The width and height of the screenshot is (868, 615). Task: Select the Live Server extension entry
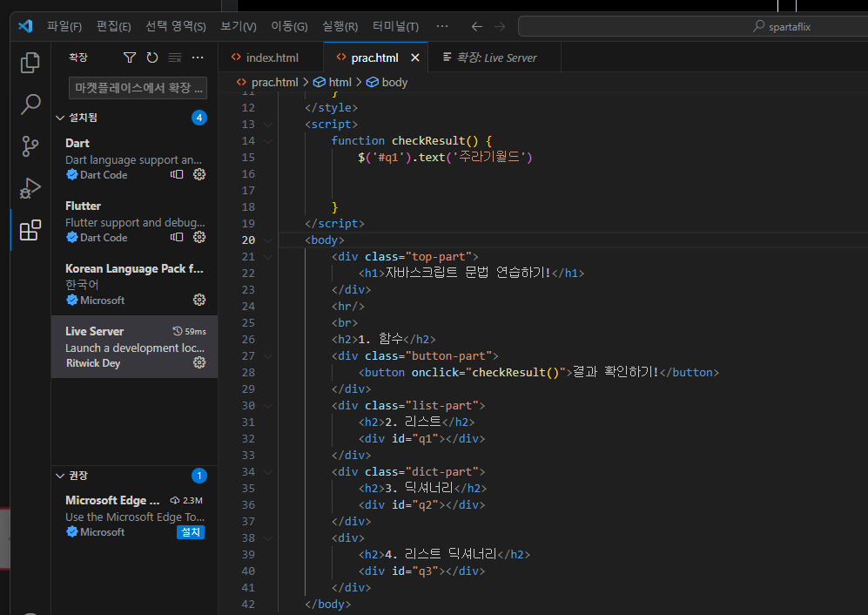pyautogui.click(x=135, y=347)
